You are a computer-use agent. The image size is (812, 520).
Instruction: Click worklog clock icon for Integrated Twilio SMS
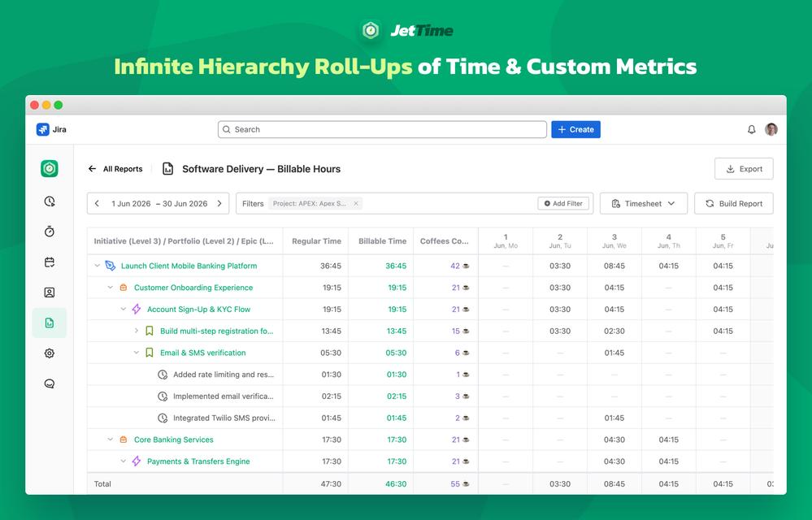click(x=163, y=418)
